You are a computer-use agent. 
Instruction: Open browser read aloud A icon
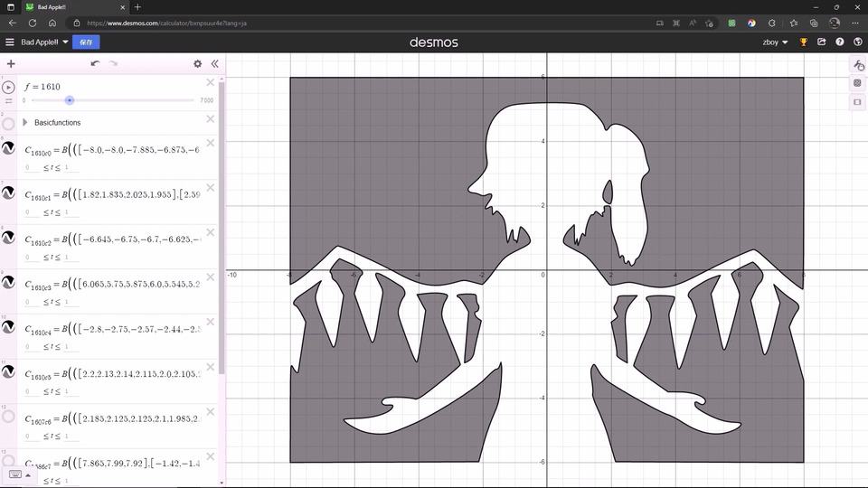(693, 23)
